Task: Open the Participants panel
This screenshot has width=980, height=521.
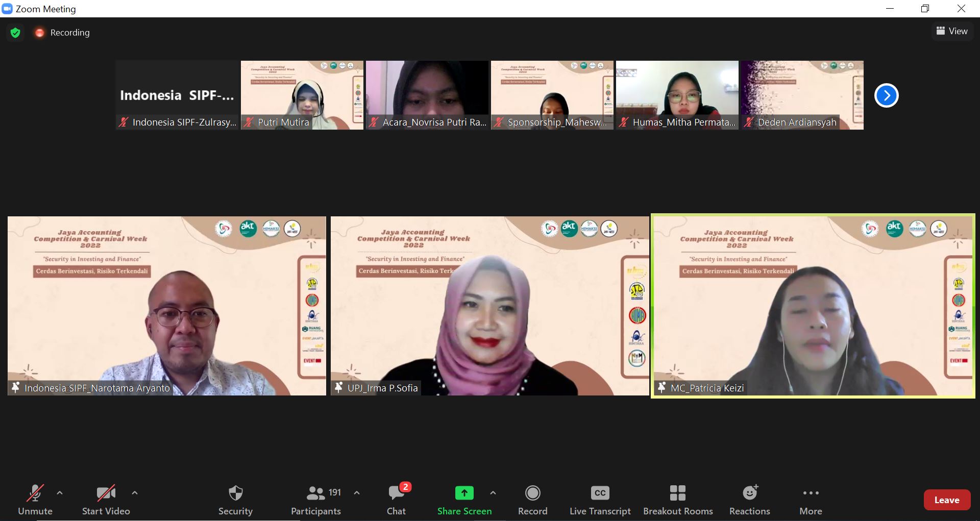Action: pos(316,500)
